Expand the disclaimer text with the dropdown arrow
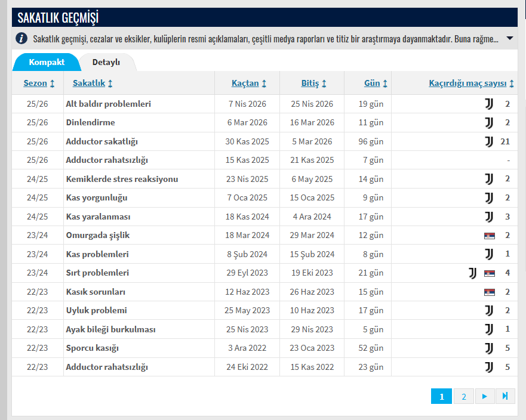 click(x=509, y=38)
